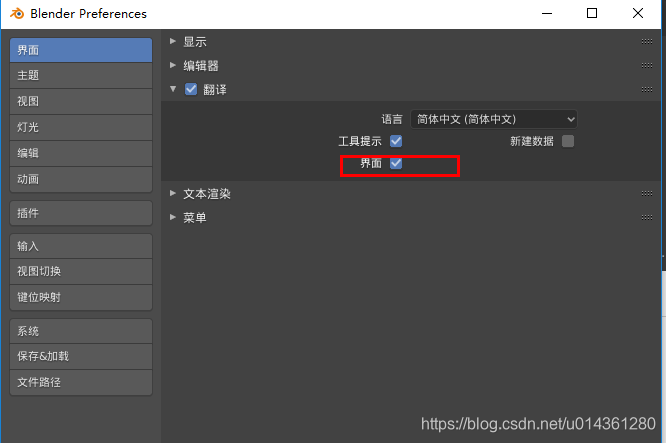The width and height of the screenshot is (666, 443).
Task: Click drag-handle grip on 编辑器 panel
Action: point(647,65)
